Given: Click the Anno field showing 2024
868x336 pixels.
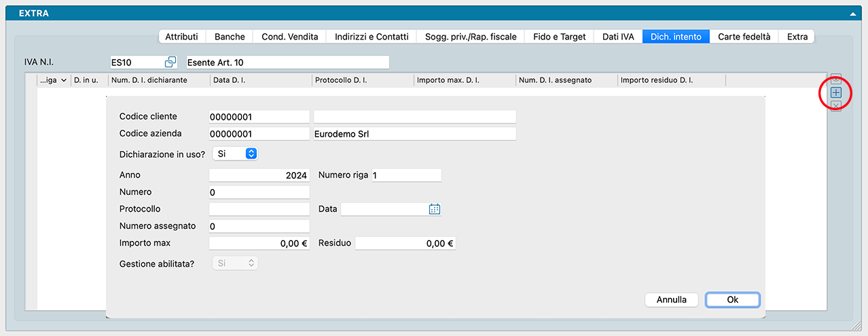Looking at the screenshot, I should (259, 175).
